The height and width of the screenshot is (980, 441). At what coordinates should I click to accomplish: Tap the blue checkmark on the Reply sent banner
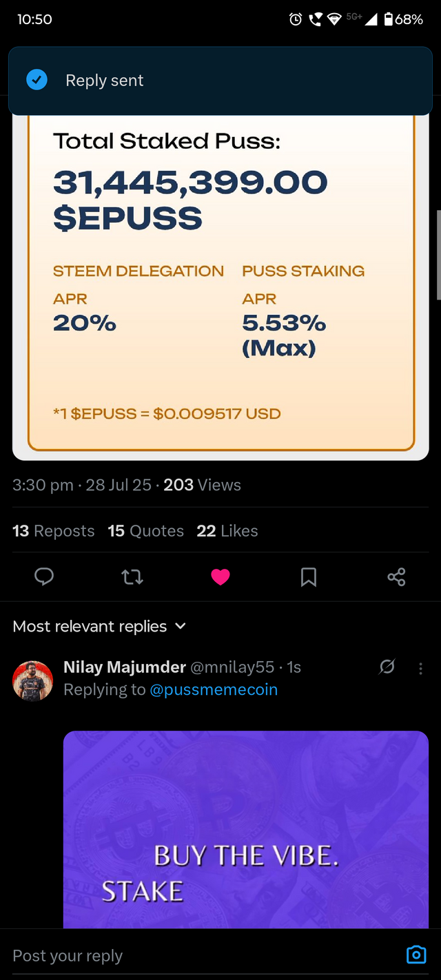click(x=37, y=80)
